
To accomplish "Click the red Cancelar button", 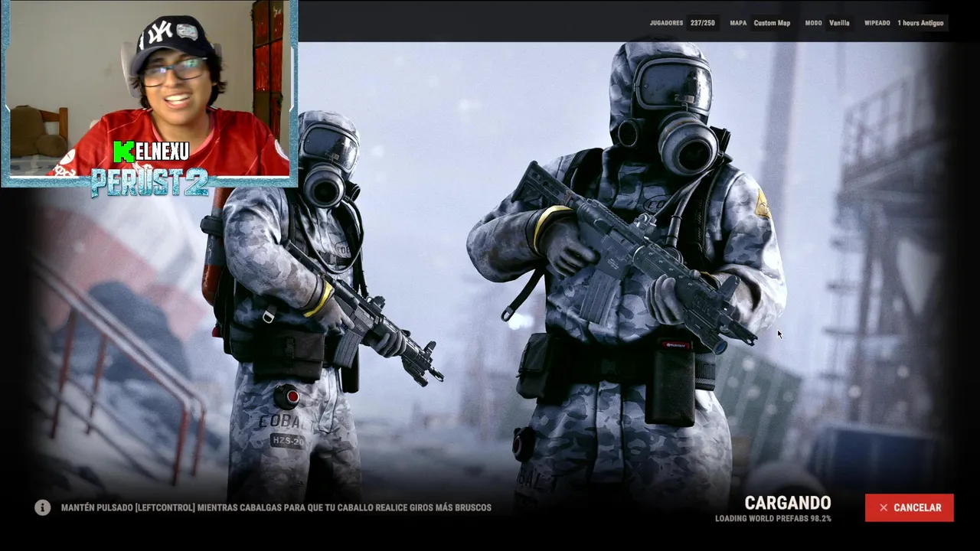I will coord(909,507).
